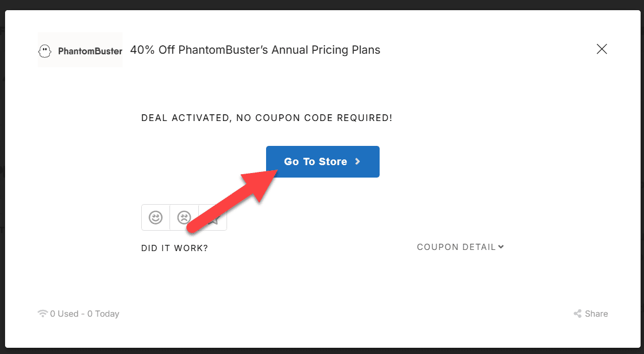Click the wifi usage icon near the stats

click(x=42, y=313)
